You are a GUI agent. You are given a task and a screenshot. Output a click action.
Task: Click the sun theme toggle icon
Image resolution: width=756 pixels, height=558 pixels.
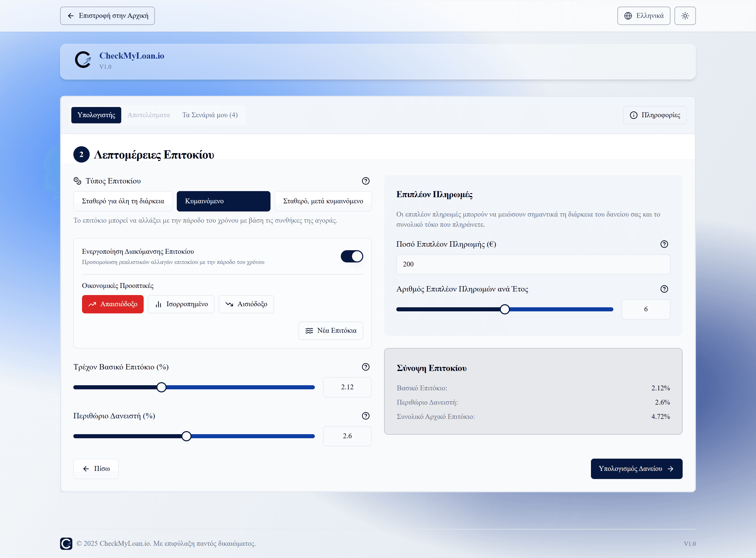(685, 16)
